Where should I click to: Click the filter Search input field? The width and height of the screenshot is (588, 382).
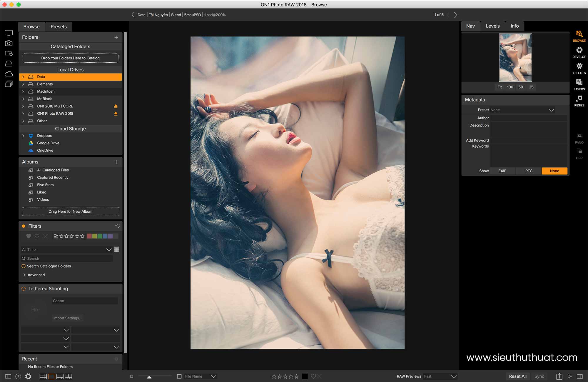pyautogui.click(x=67, y=258)
